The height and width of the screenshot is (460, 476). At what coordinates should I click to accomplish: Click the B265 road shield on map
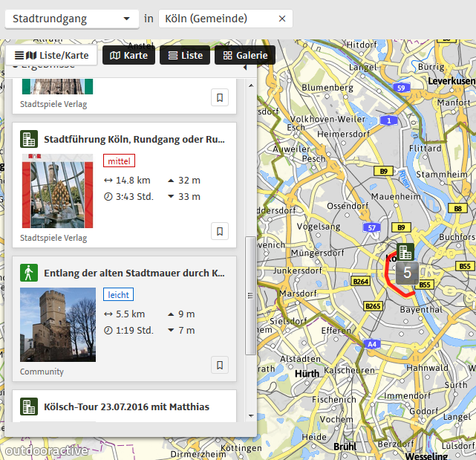point(373,306)
